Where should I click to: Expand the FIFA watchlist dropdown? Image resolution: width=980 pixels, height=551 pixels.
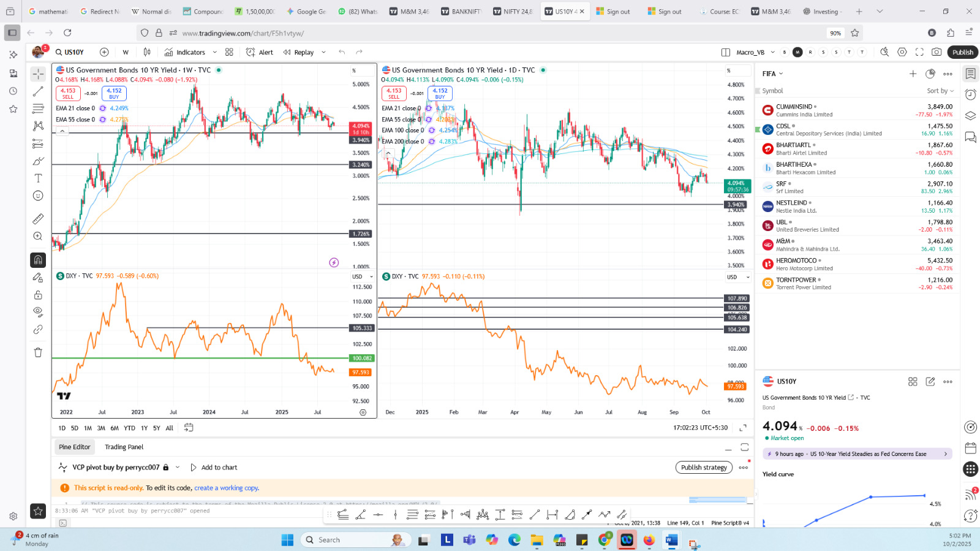(772, 74)
